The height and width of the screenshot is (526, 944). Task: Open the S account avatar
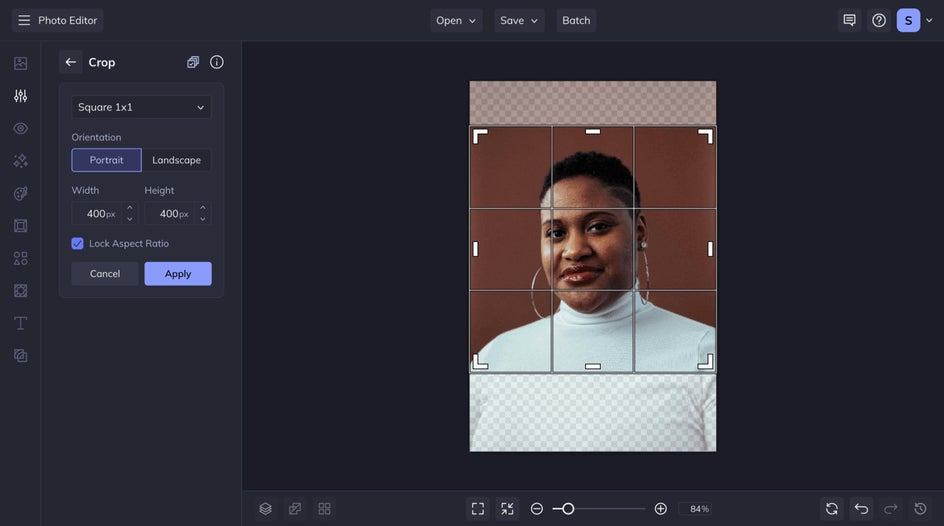coord(908,20)
